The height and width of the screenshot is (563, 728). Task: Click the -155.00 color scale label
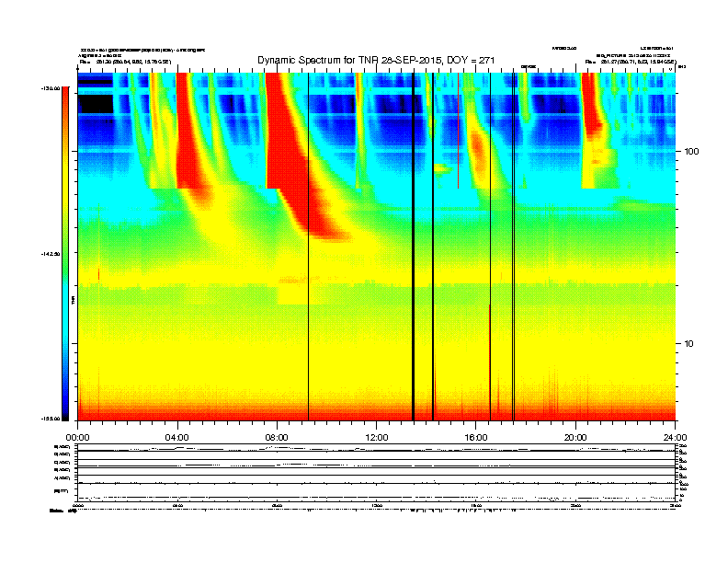pyautogui.click(x=51, y=419)
